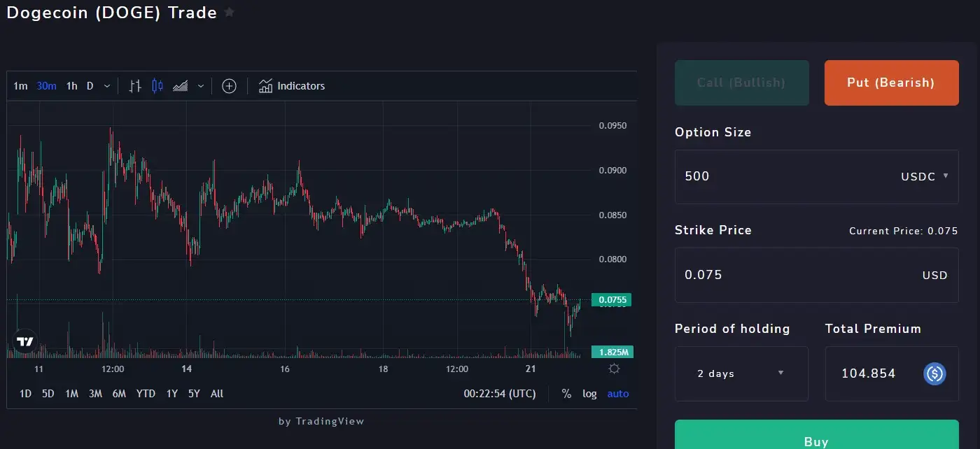The height and width of the screenshot is (449, 980).
Task: Toggle auto scale on chart
Action: pos(617,394)
